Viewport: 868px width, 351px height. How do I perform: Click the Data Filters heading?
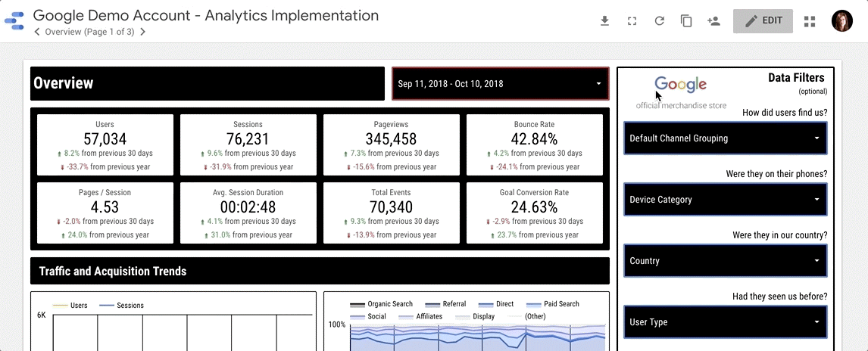coord(796,78)
